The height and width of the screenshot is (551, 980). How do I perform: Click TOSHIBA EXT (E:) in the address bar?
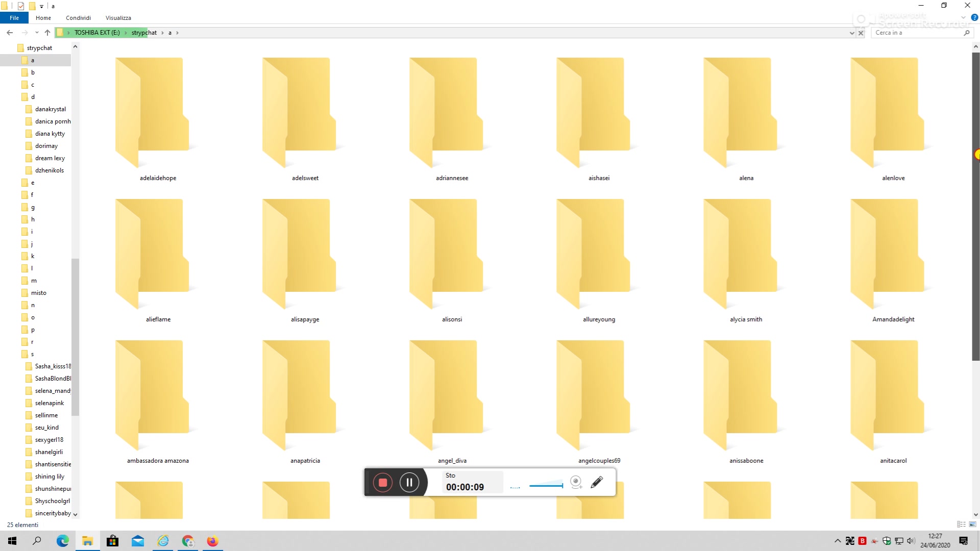(x=97, y=33)
